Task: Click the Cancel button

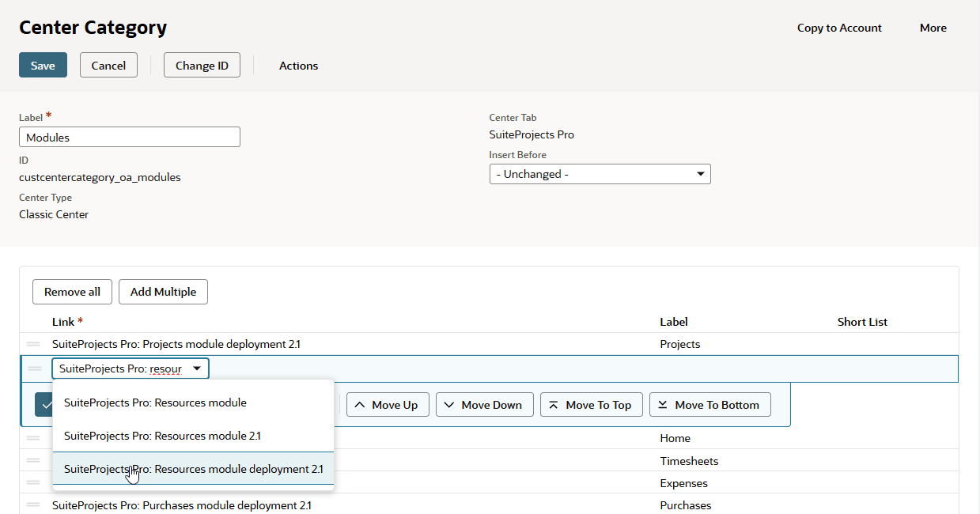Action: [108, 65]
